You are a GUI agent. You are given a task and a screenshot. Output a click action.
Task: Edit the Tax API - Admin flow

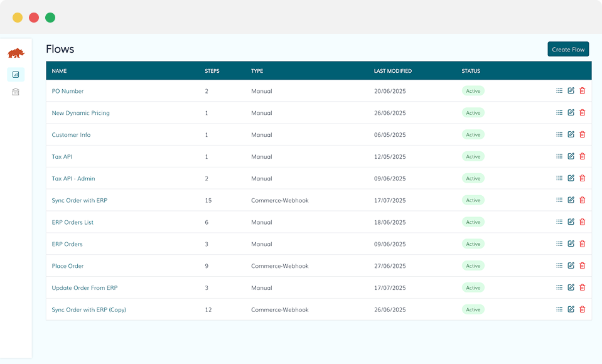(571, 178)
